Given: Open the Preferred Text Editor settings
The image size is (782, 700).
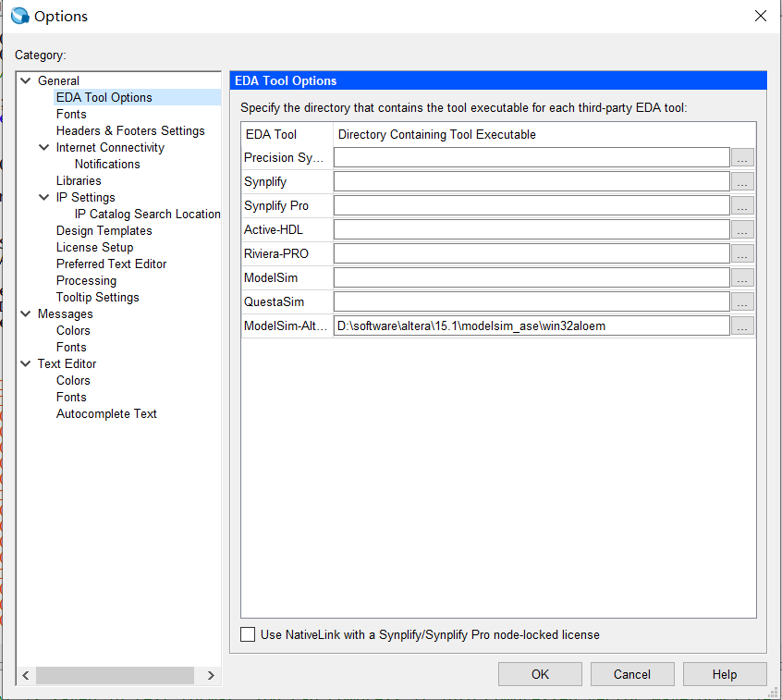Looking at the screenshot, I should [x=111, y=264].
